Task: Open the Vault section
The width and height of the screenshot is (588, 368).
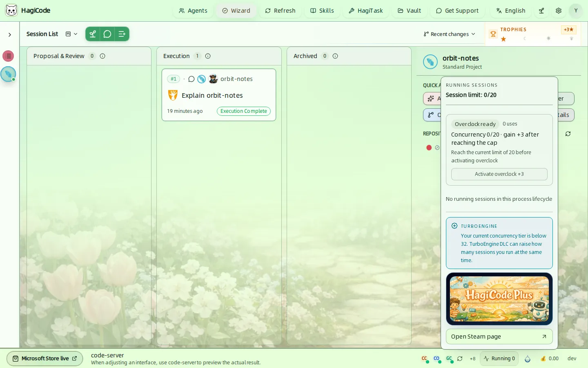Action: click(409, 11)
